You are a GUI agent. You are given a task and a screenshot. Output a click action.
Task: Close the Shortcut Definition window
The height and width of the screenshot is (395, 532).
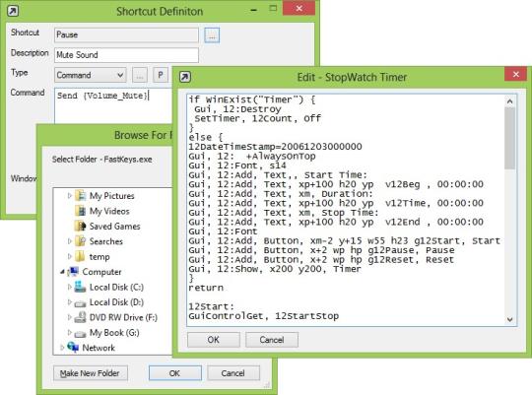tap(299, 8)
